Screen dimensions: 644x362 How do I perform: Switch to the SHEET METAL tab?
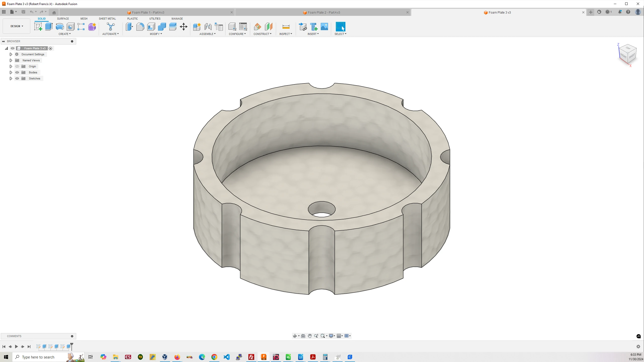[107, 19]
